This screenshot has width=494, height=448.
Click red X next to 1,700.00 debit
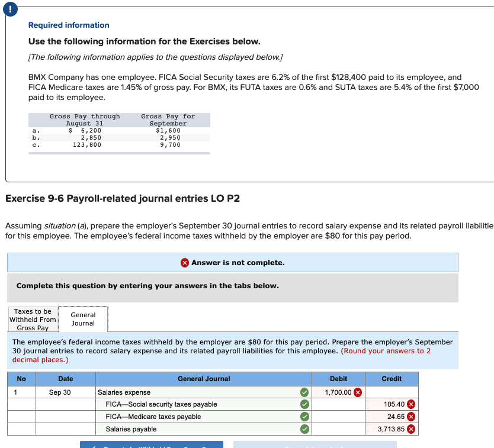click(358, 392)
